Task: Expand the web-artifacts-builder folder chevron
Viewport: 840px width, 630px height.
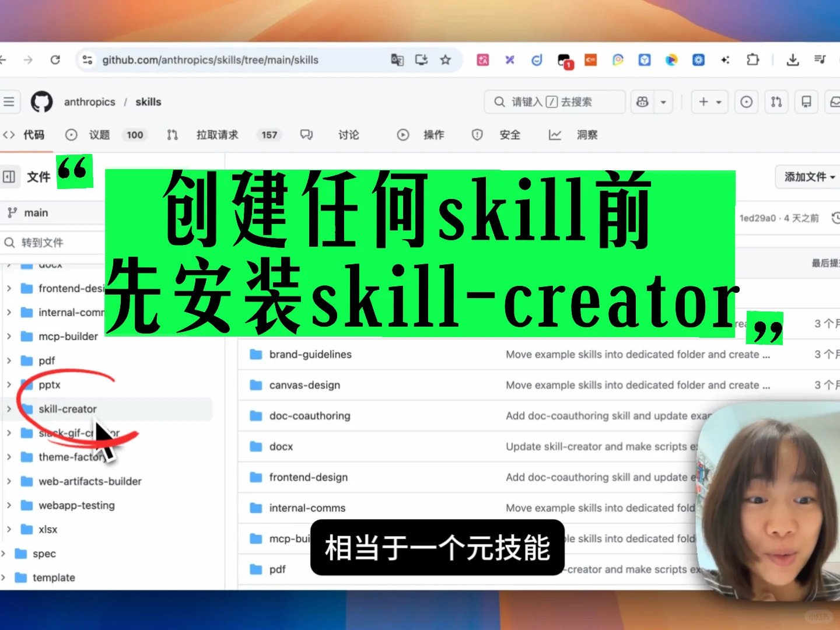Action: tap(9, 481)
